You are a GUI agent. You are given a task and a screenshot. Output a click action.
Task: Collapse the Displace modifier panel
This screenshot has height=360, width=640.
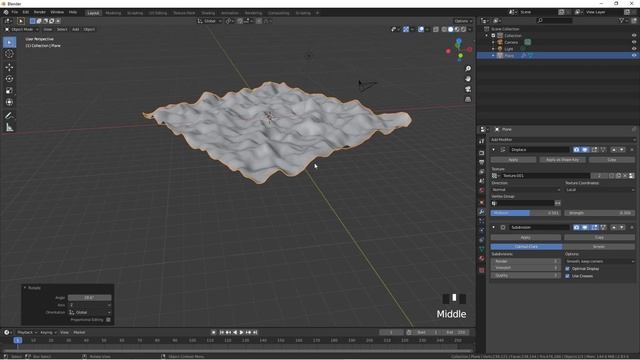pos(493,150)
